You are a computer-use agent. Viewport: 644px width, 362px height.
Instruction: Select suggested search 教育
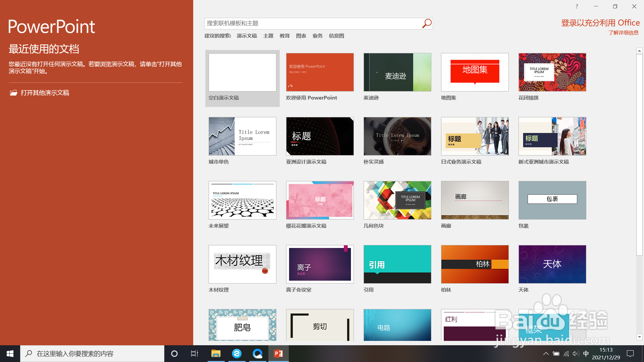click(285, 36)
